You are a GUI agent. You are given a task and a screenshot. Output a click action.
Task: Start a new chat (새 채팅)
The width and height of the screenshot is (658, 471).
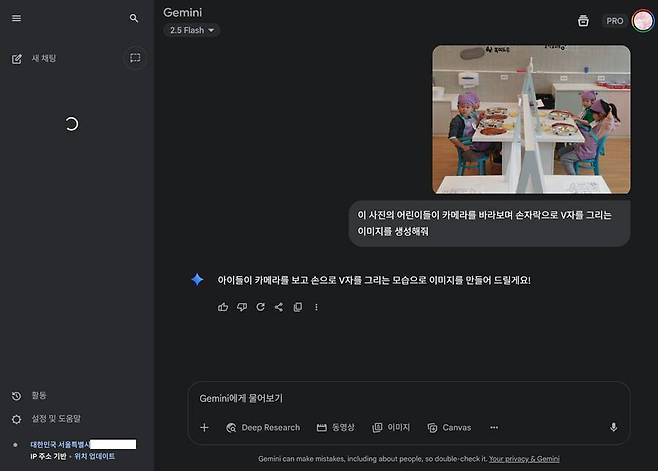[x=44, y=58]
